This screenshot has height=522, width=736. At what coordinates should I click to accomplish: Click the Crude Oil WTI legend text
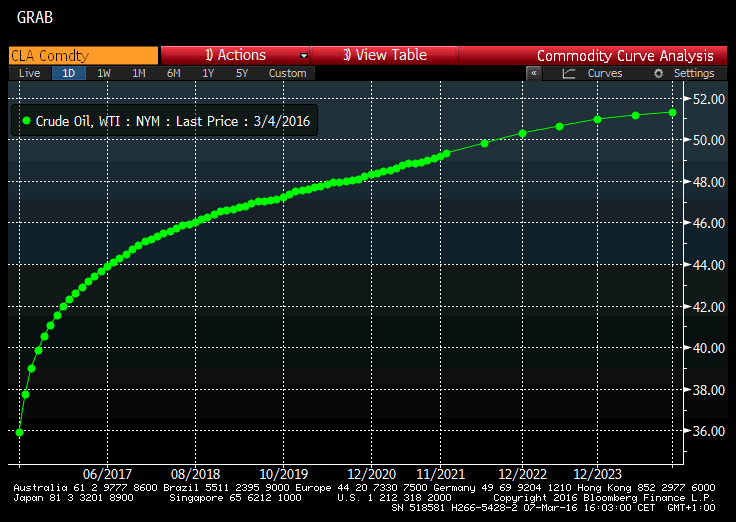[173, 122]
